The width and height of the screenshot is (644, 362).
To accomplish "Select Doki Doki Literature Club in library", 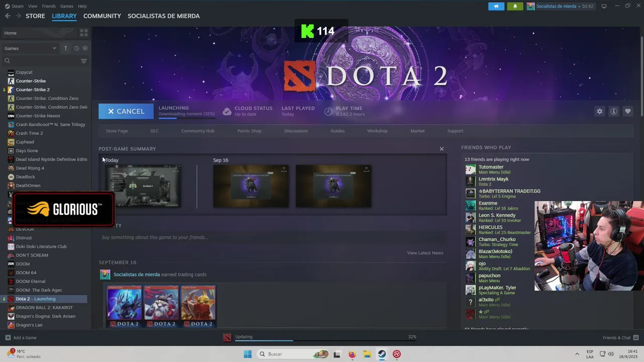I will (x=41, y=246).
